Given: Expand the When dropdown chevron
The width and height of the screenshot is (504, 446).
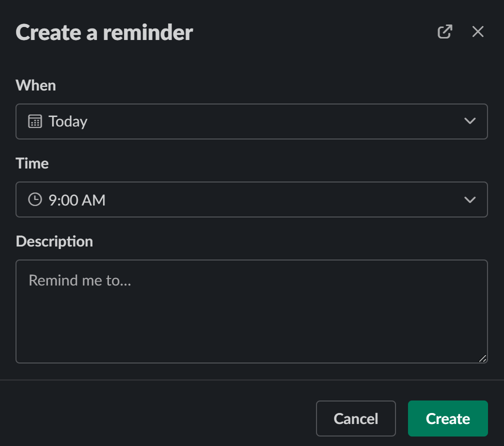Looking at the screenshot, I should coord(469,121).
